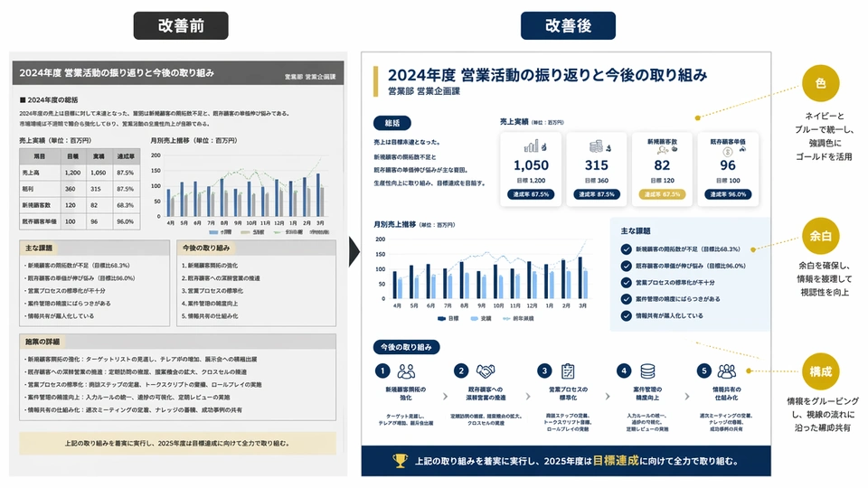This screenshot has width=868, height=488.
Task: Click the 達成率 87.5% pill under 315
Action: coord(597,194)
